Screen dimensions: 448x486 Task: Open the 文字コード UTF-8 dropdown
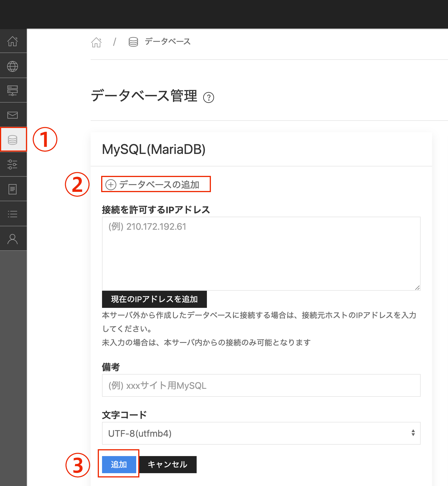(x=261, y=433)
